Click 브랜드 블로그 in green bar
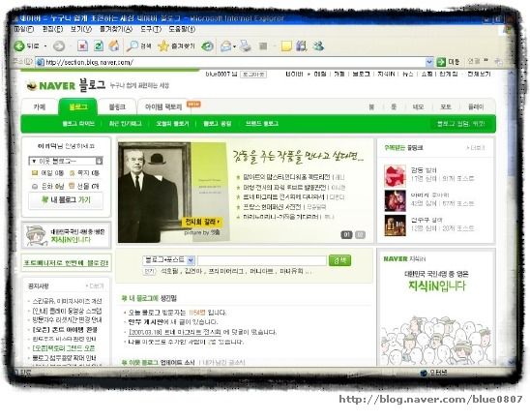 [262, 124]
